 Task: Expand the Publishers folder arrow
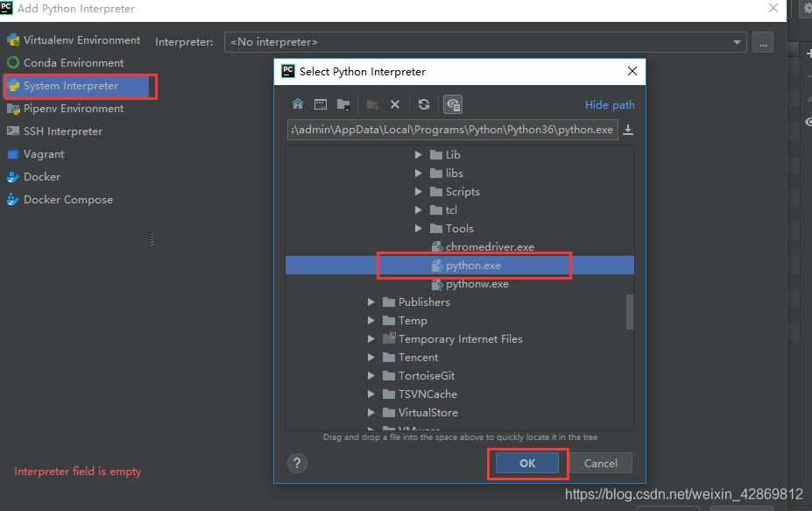point(371,302)
